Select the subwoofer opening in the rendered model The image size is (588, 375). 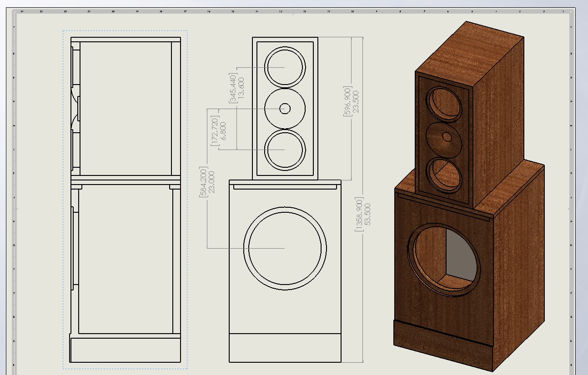tap(445, 260)
